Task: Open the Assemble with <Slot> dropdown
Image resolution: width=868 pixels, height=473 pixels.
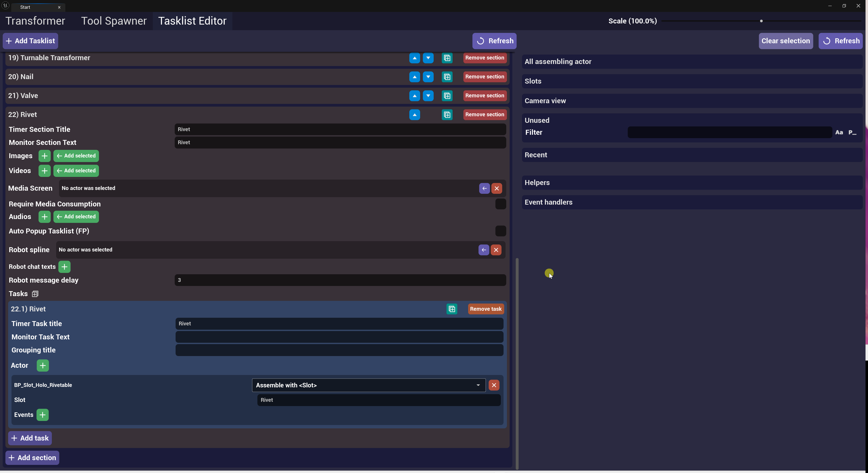Action: [x=368, y=385]
